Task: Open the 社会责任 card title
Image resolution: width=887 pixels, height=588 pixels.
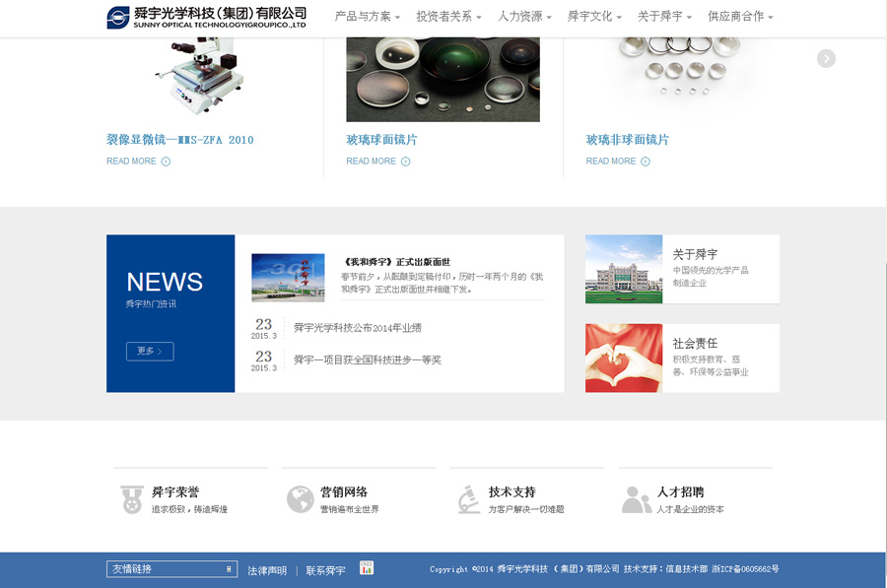Action: (695, 343)
